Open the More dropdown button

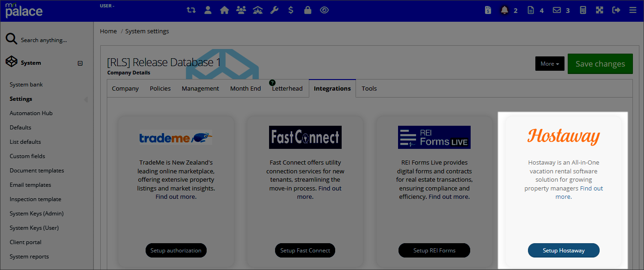click(x=550, y=64)
